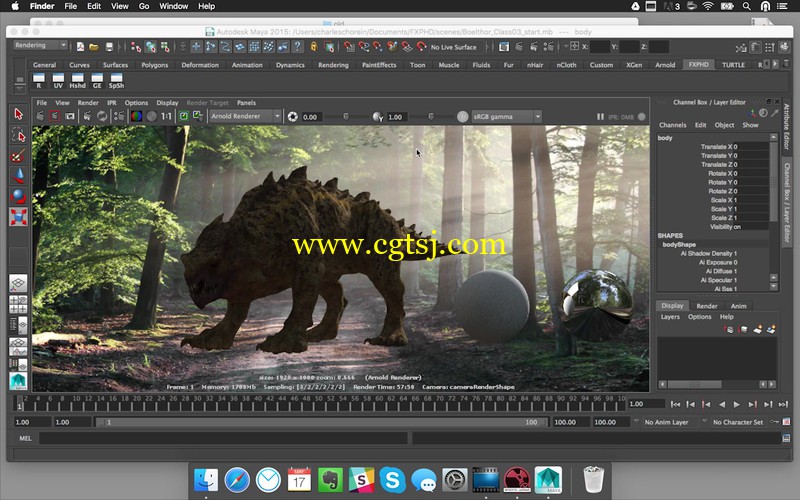Toggle 1:1 real size display
The height and width of the screenshot is (500, 800).
[166, 116]
